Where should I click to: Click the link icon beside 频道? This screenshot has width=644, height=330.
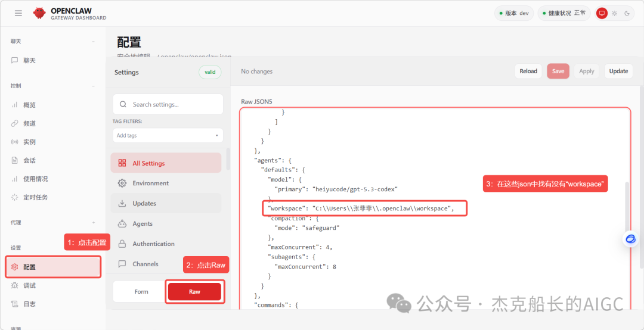point(15,123)
